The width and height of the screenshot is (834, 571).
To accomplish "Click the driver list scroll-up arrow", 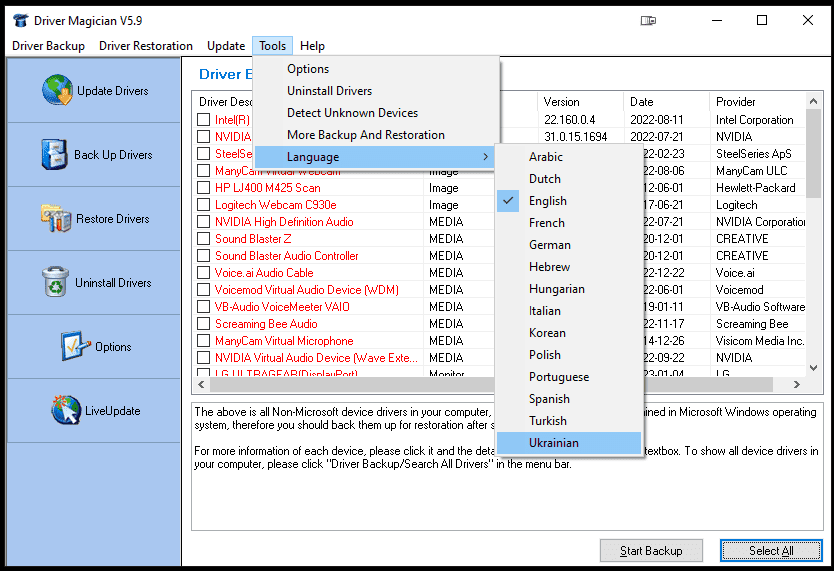I will (813, 101).
